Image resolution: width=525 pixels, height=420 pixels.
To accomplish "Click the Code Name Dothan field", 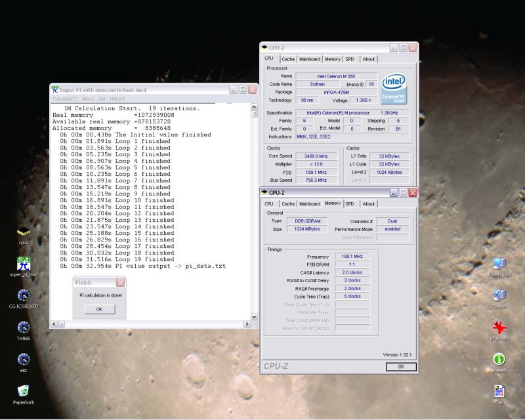I will [x=318, y=85].
